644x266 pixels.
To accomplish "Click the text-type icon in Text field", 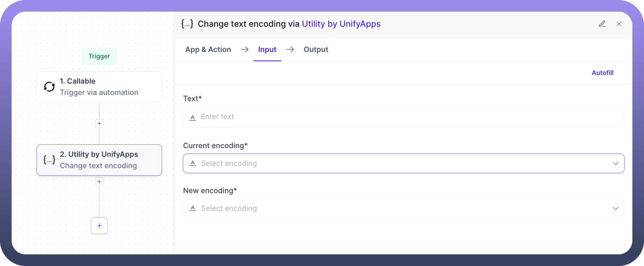I will tap(193, 117).
